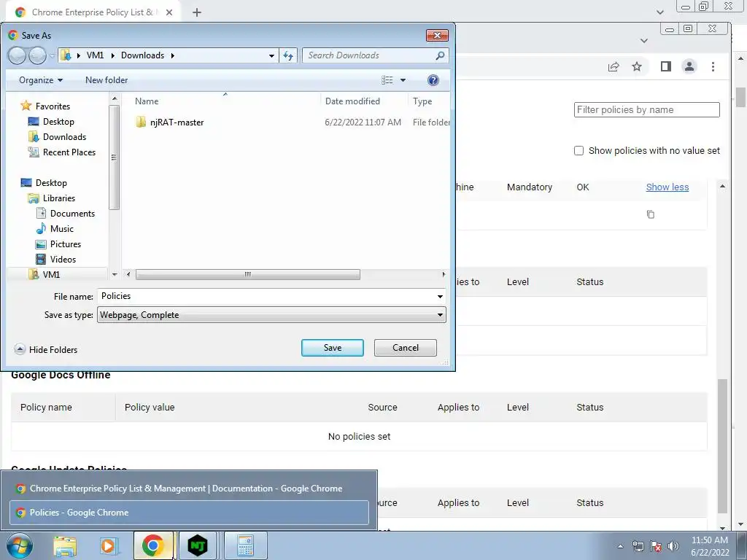Image resolution: width=747 pixels, height=560 pixels.
Task: Copy the policy value with copy icon
Action: click(650, 214)
